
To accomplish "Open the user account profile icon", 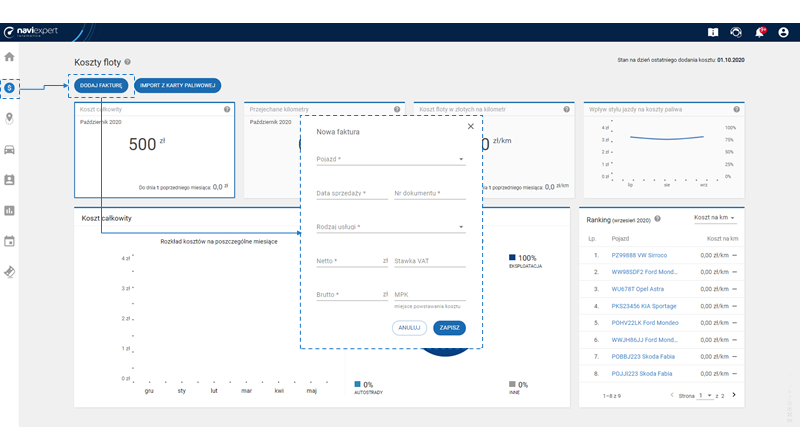I will coord(783,32).
